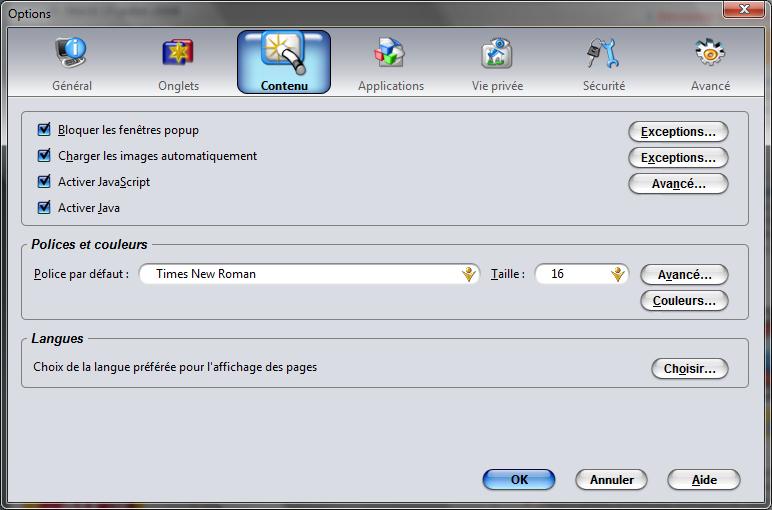
Task: Toggle Charger les images automatiquement checkbox
Action: pyautogui.click(x=44, y=156)
